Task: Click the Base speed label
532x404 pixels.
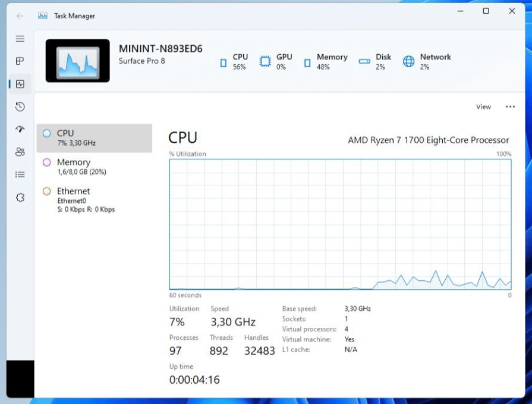Action: point(299,309)
